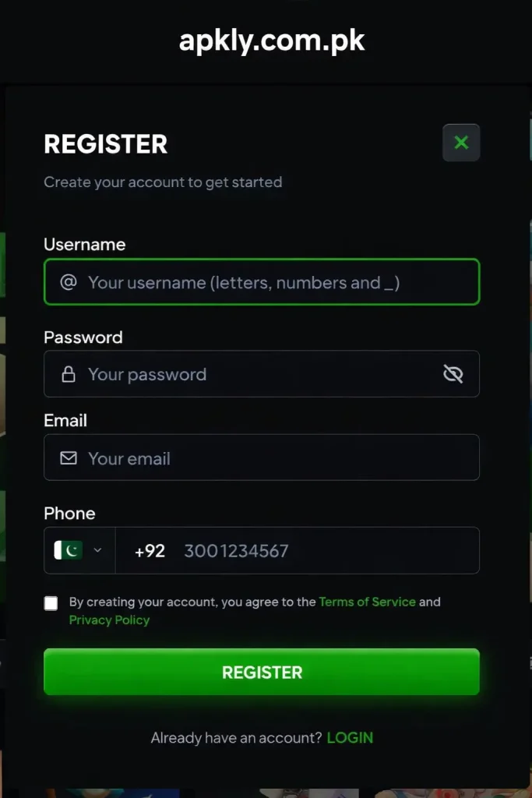Expand the country selector chevron beside the flag
532x798 pixels.
97,550
